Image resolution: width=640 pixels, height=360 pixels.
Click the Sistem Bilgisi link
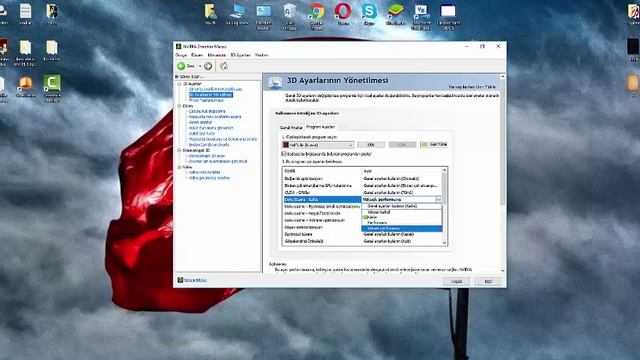[x=195, y=280]
